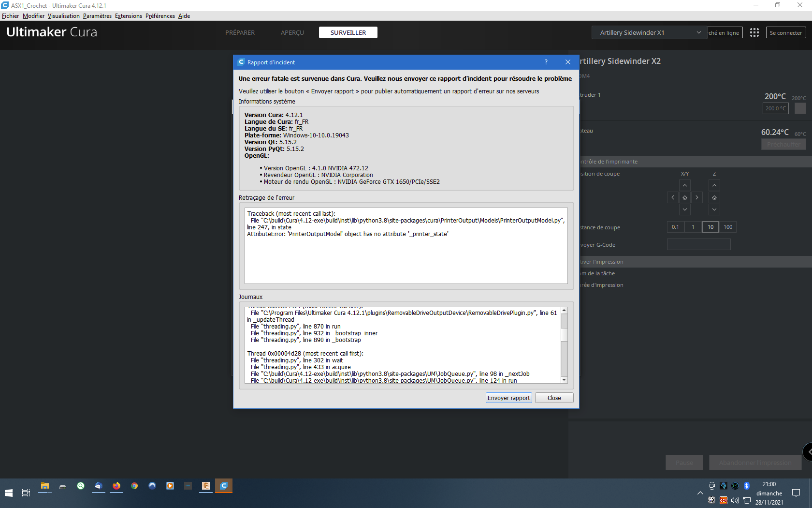
Task: Open the Windows notification center
Action: [x=796, y=493]
